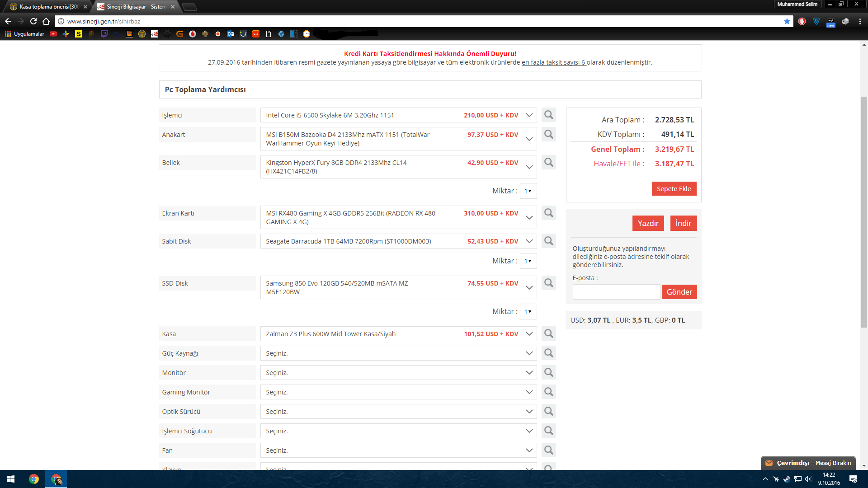Click the search icon beside Ekran Kartı row

(x=548, y=213)
